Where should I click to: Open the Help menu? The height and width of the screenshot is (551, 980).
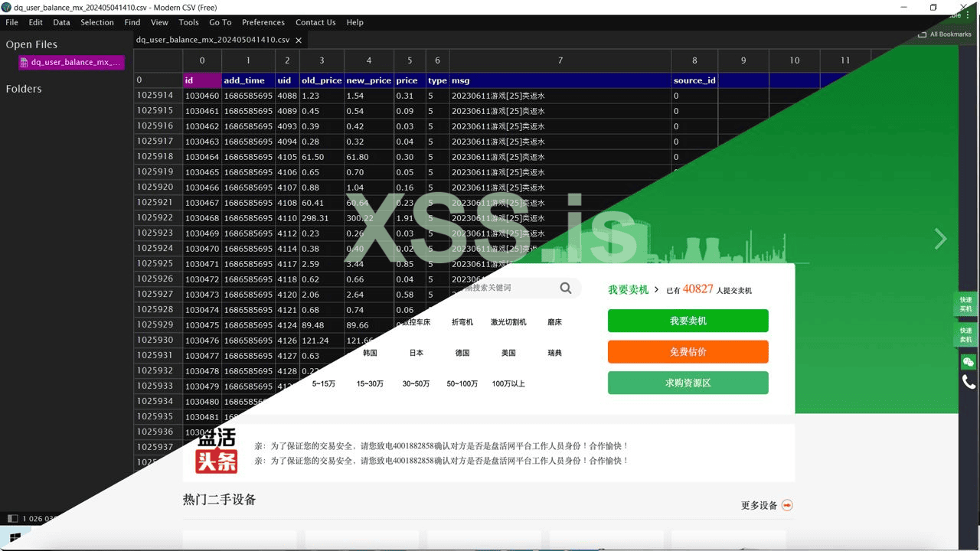pyautogui.click(x=354, y=22)
